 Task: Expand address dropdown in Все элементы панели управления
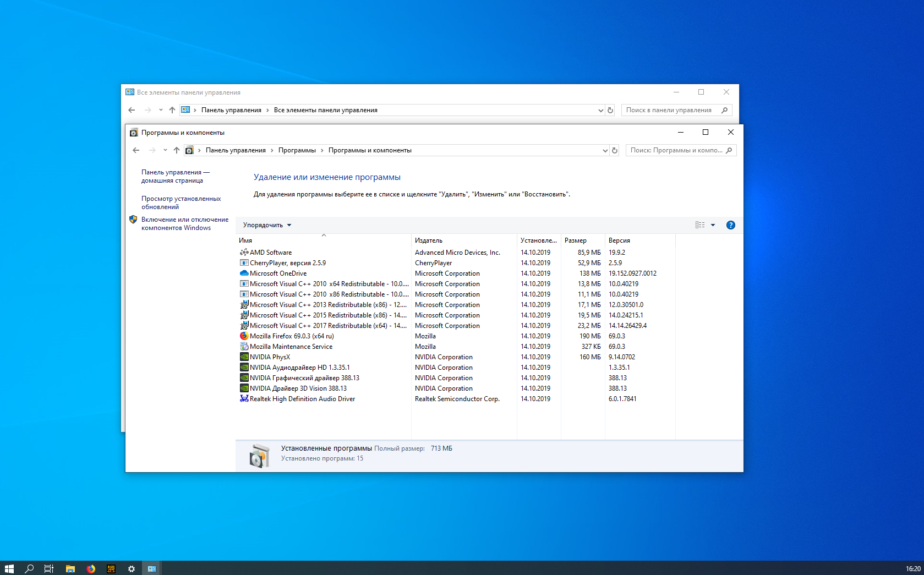pos(600,110)
